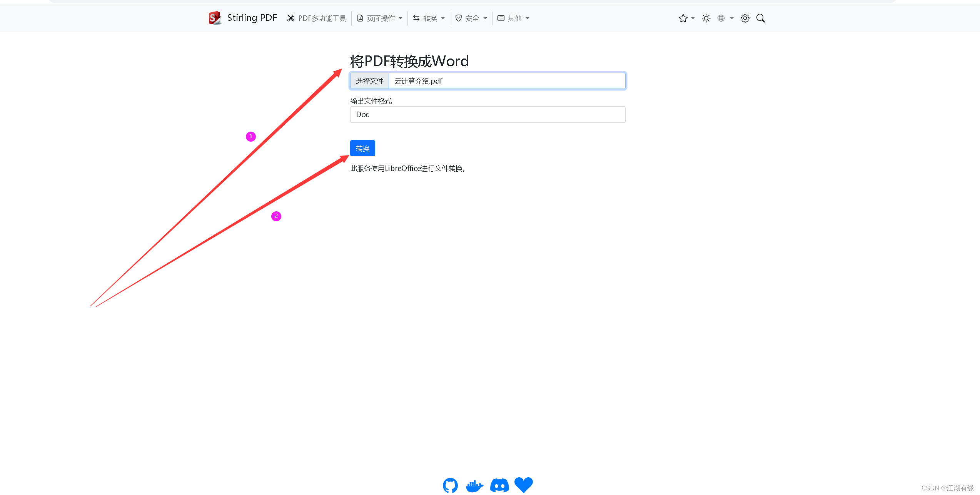
Task: Click the blue 转换 convert button
Action: point(362,148)
